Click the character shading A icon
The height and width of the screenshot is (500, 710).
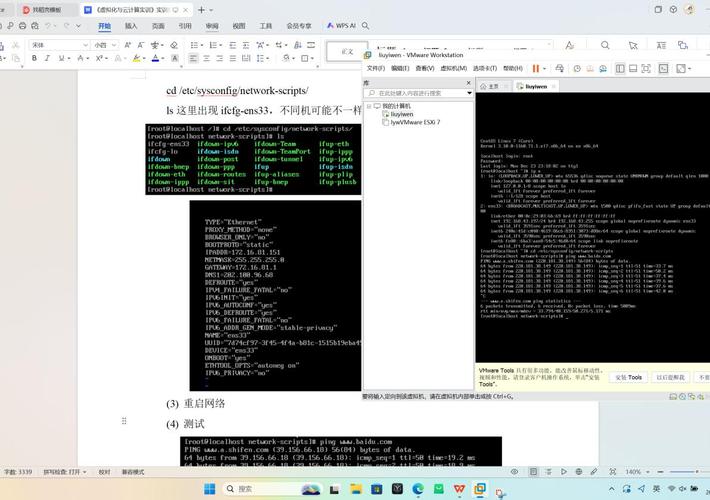coord(175,58)
